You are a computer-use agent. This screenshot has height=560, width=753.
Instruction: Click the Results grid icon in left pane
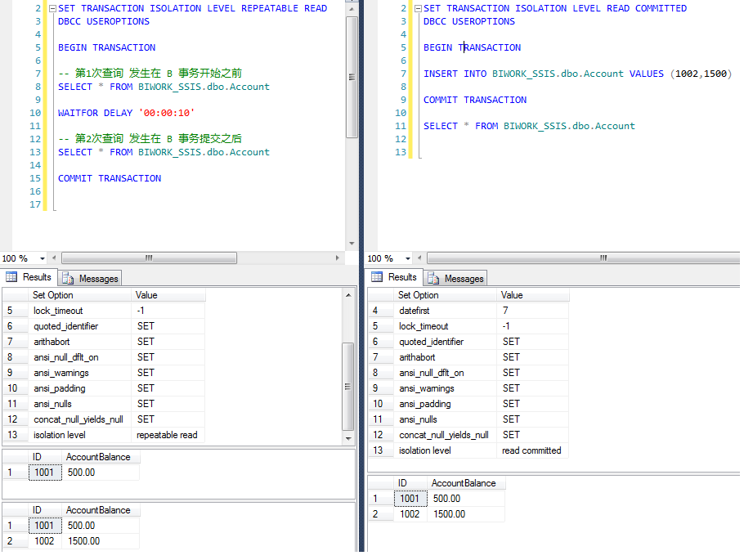tap(11, 278)
